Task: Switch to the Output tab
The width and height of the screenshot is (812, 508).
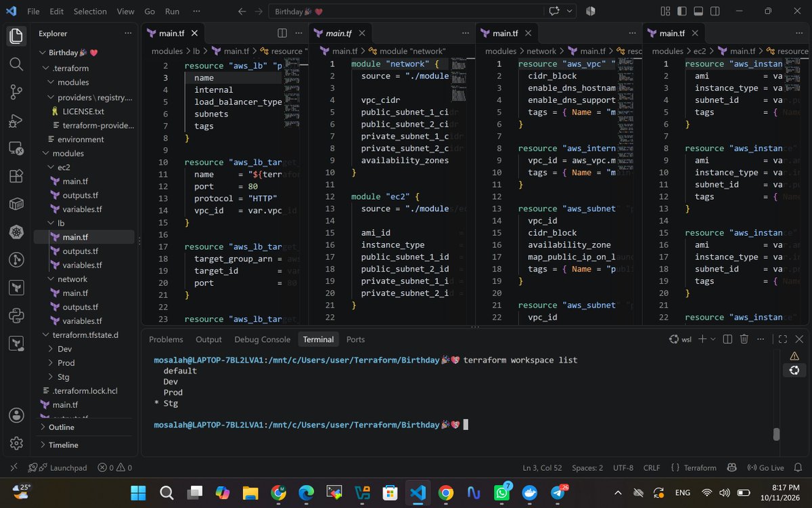Action: 208,339
